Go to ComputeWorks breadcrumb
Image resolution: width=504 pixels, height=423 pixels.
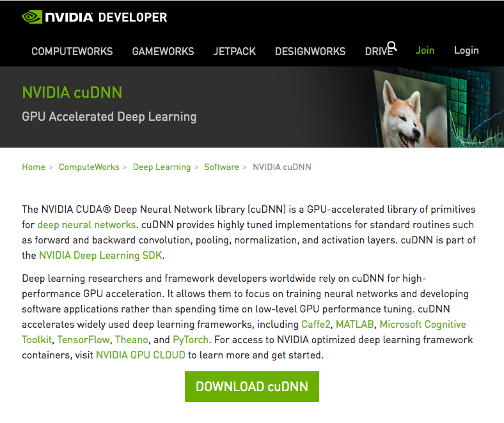coord(89,167)
